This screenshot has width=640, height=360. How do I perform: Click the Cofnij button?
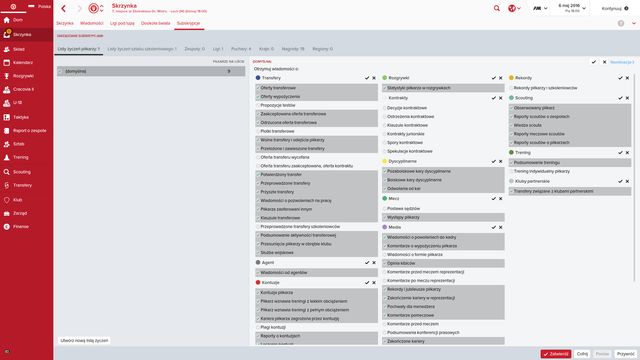(x=582, y=354)
